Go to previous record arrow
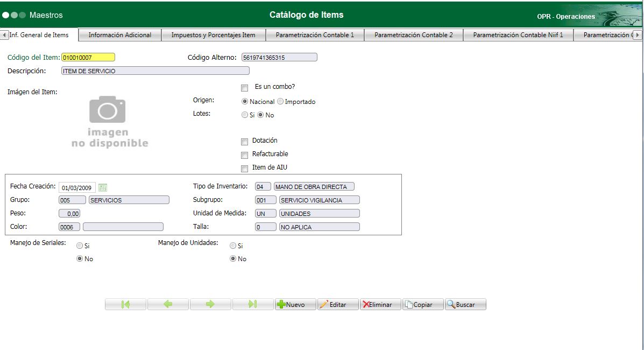 coord(168,304)
